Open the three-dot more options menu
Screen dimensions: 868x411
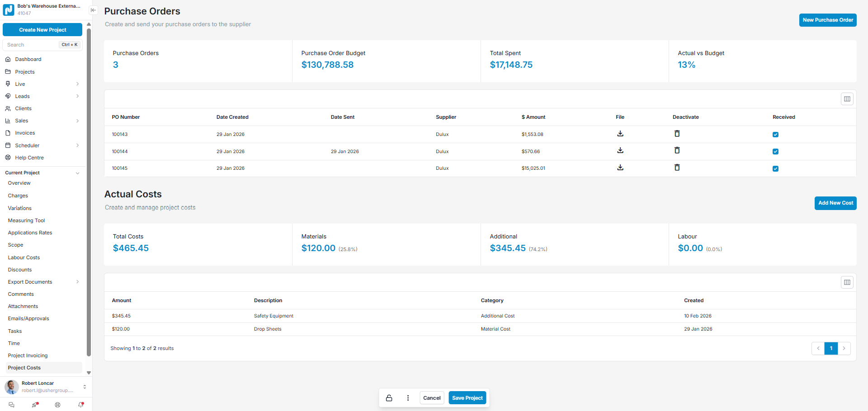click(408, 398)
